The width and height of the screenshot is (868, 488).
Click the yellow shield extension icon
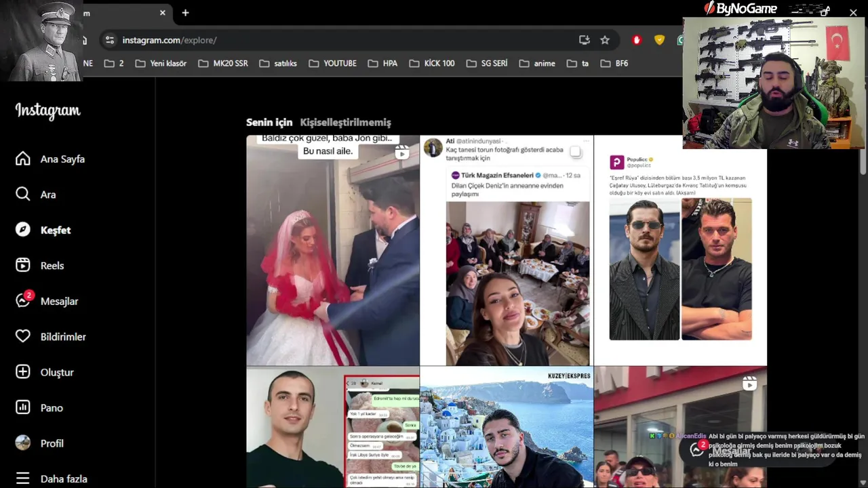659,40
